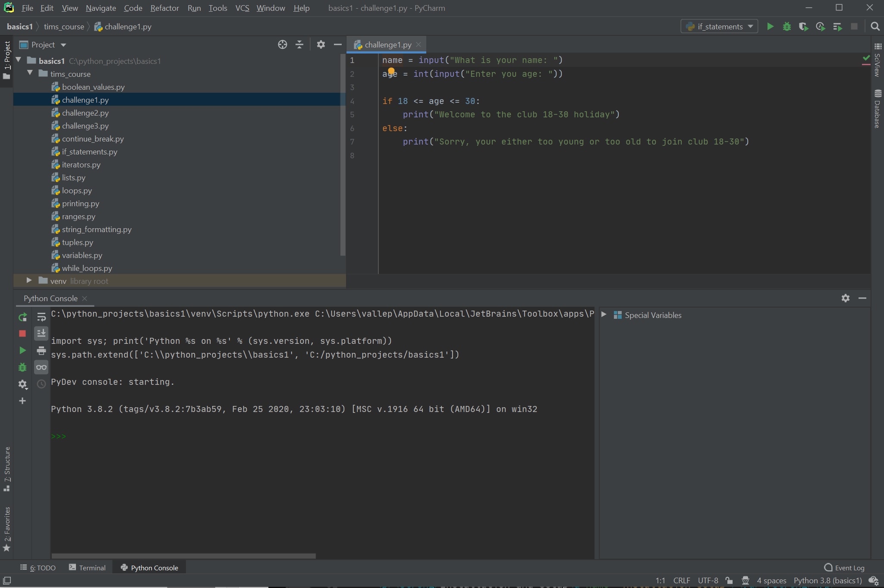884x588 pixels.
Task: Open the Event Log
Action: click(844, 568)
